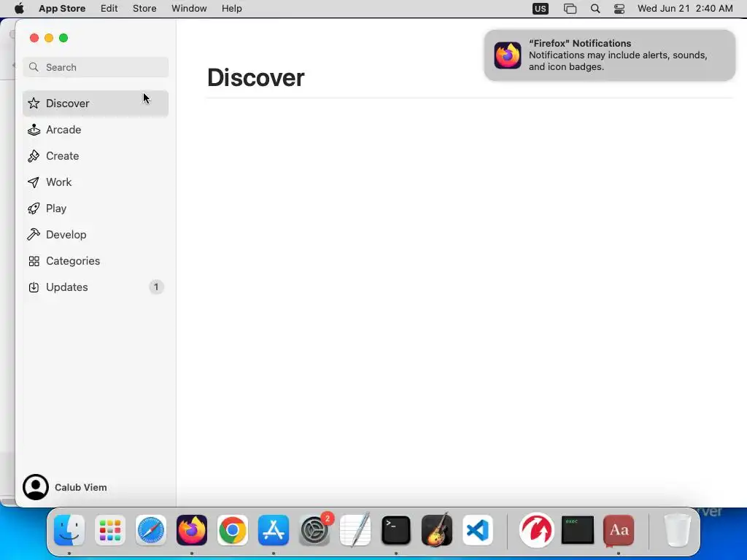Open Finder from the Dock
747x560 pixels.
coord(69,530)
